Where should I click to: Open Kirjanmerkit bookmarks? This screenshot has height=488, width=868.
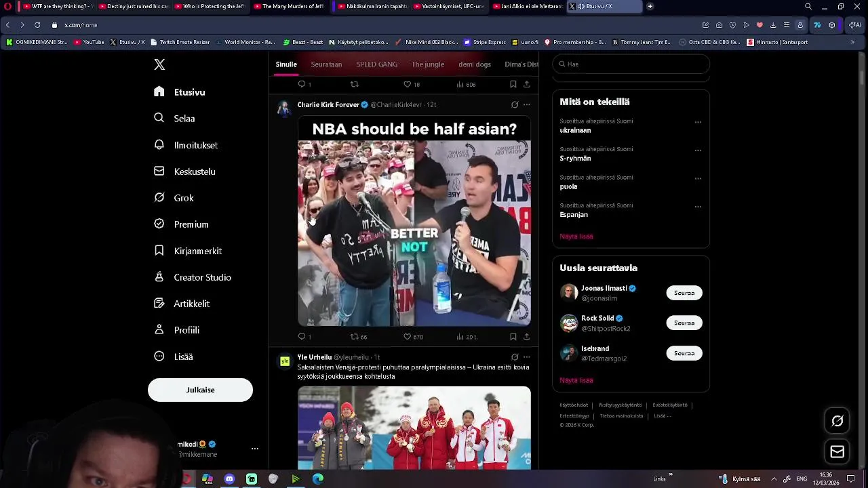point(188,251)
